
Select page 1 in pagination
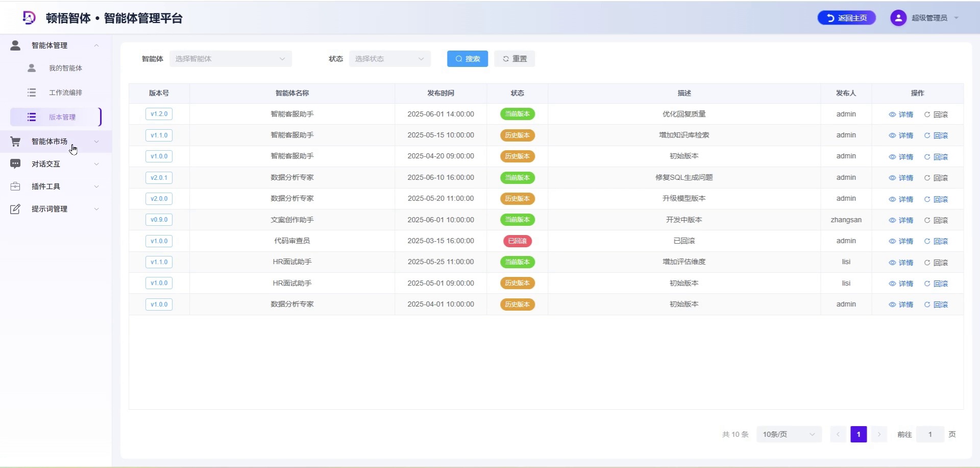[x=859, y=434]
